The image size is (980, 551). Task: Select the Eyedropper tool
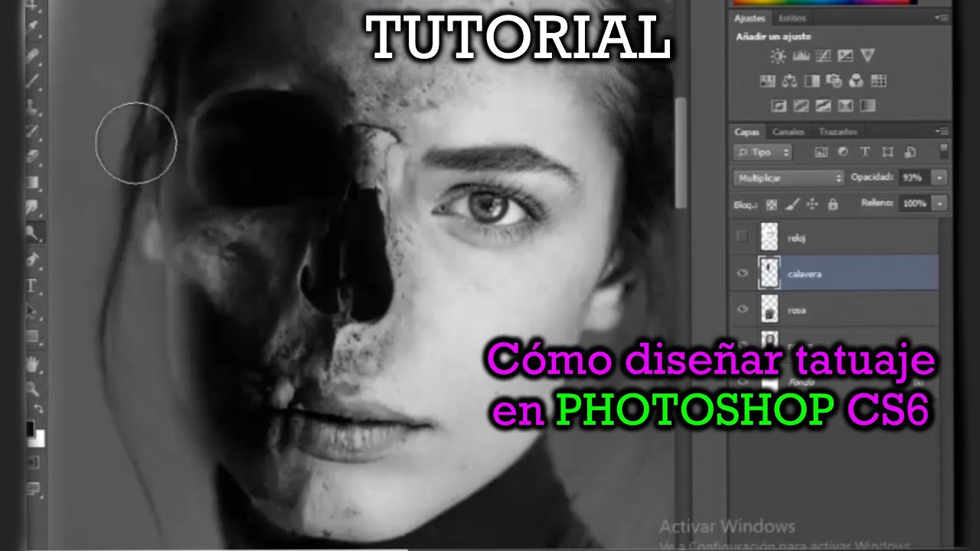[34, 29]
